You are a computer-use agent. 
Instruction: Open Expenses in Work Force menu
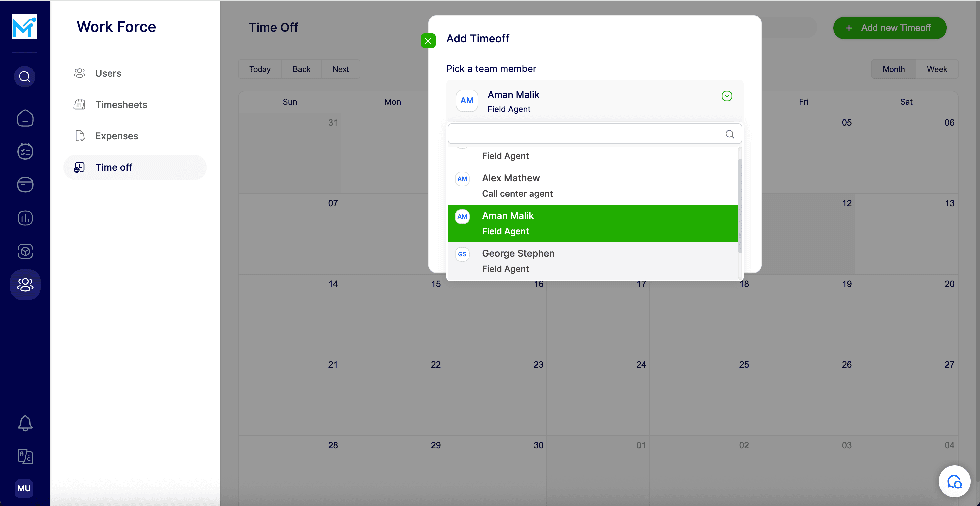[x=116, y=136]
